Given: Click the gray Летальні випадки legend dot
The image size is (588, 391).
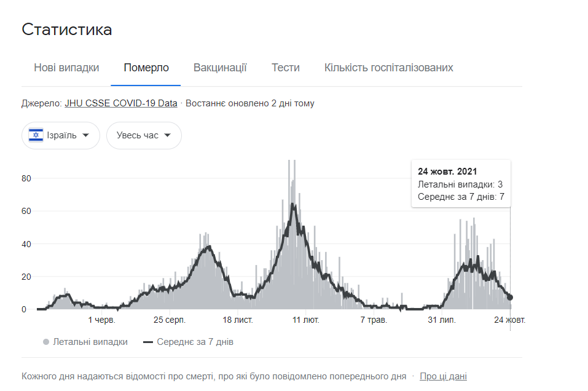Looking at the screenshot, I should pyautogui.click(x=46, y=342).
